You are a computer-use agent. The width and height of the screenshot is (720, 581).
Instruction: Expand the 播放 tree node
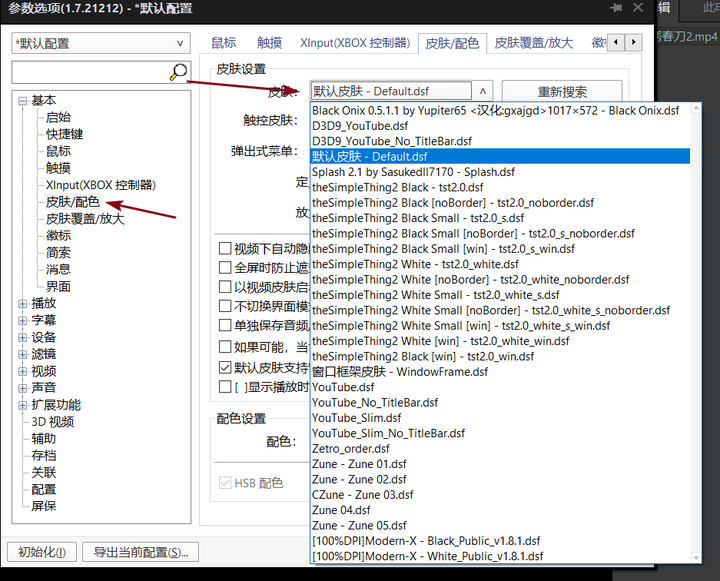tap(22, 304)
